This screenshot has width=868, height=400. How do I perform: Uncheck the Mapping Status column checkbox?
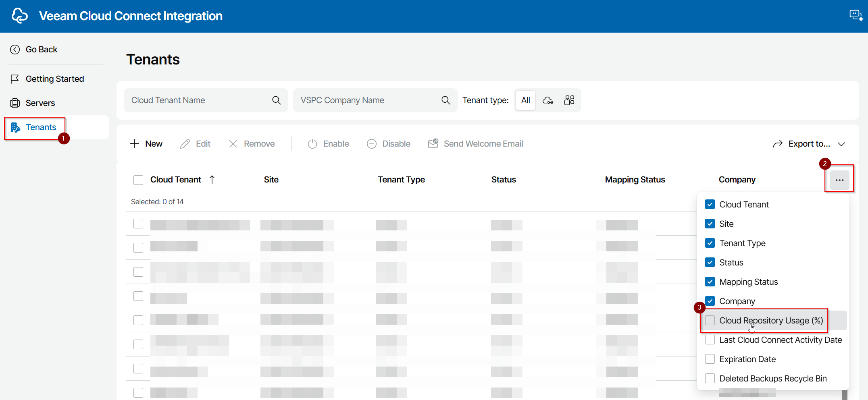[710, 282]
